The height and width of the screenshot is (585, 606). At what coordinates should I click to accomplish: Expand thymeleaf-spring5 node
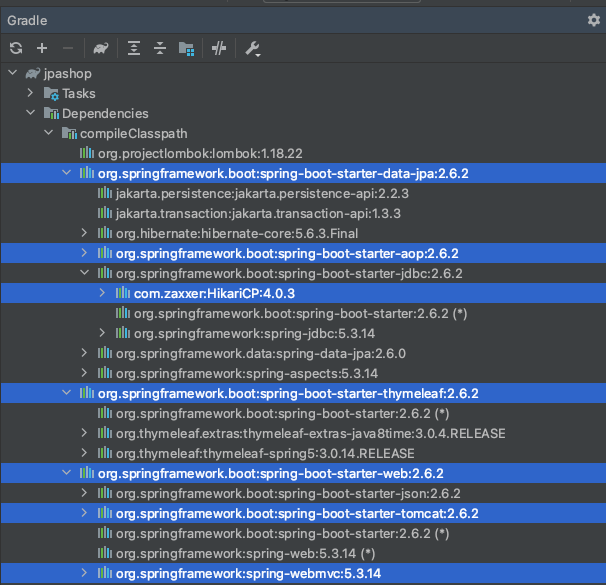tap(84, 452)
